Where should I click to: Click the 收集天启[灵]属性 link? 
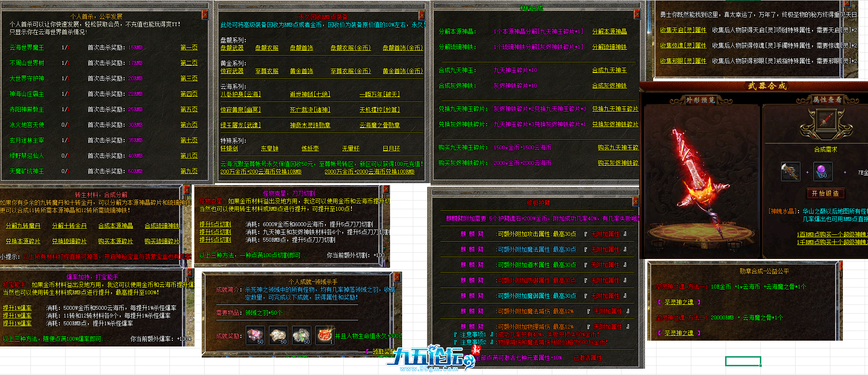(x=683, y=30)
